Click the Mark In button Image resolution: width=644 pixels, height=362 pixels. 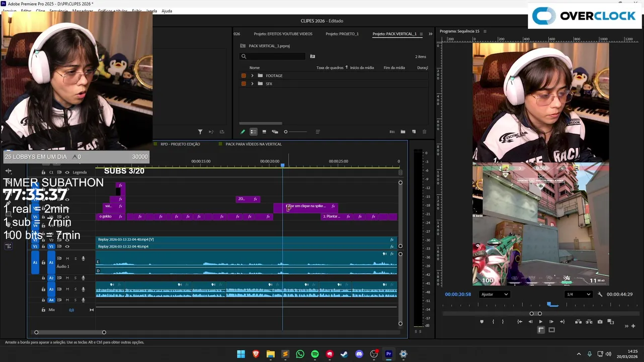click(493, 322)
